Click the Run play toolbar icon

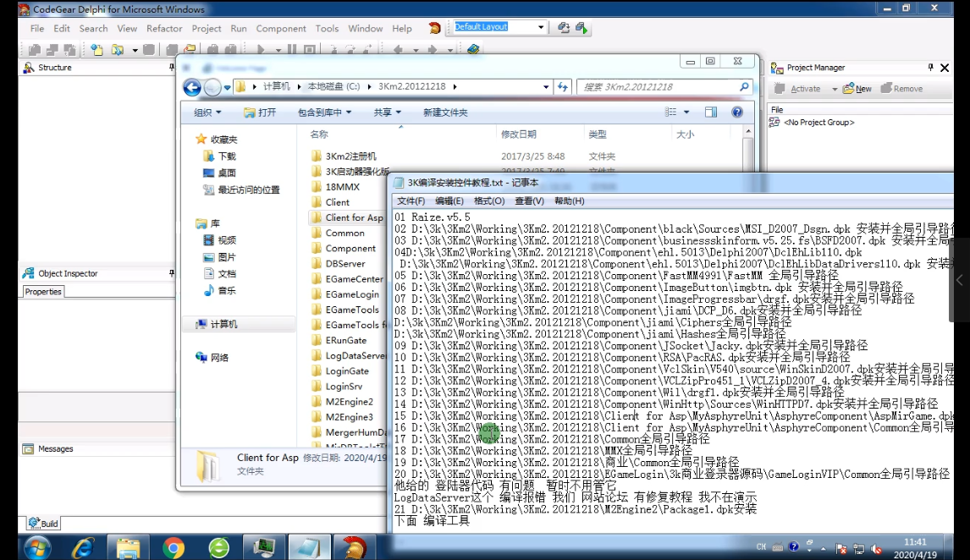261,49
